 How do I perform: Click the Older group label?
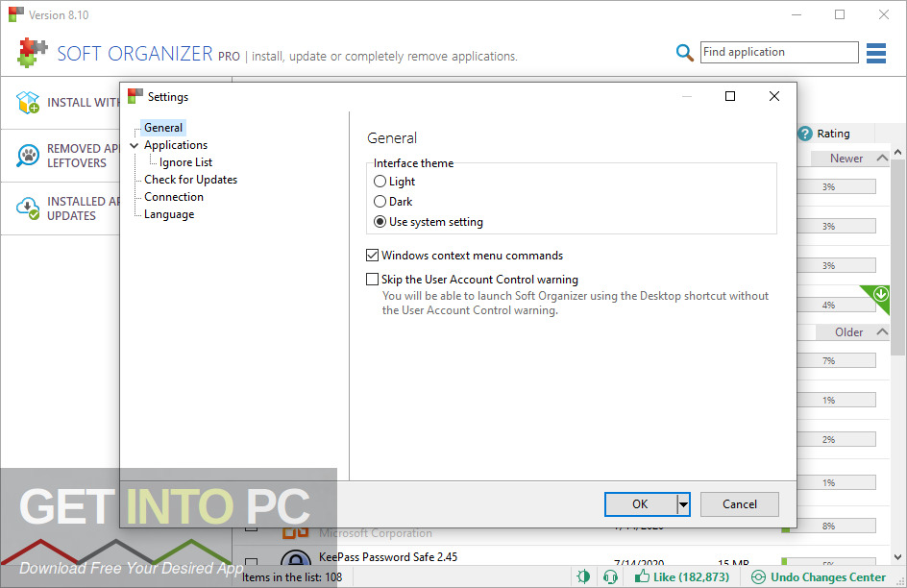pyautogui.click(x=848, y=332)
